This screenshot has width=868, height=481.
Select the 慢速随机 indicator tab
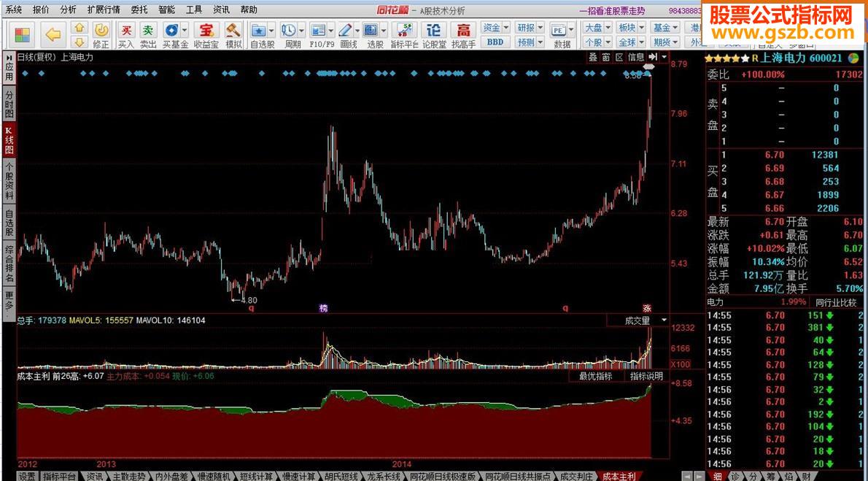point(214,476)
